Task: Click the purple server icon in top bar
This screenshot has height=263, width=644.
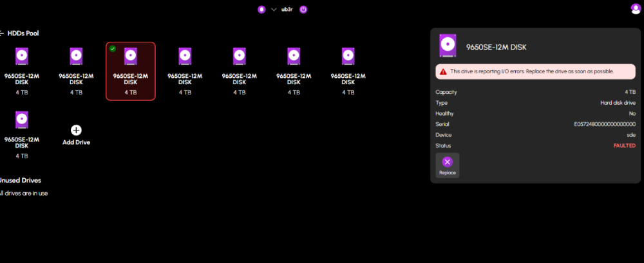Action: tap(261, 10)
